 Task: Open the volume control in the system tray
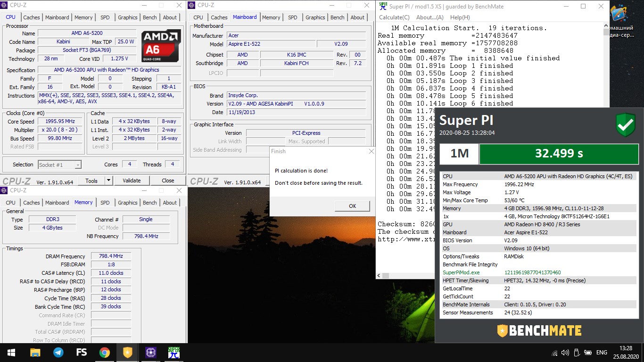pyautogui.click(x=565, y=353)
